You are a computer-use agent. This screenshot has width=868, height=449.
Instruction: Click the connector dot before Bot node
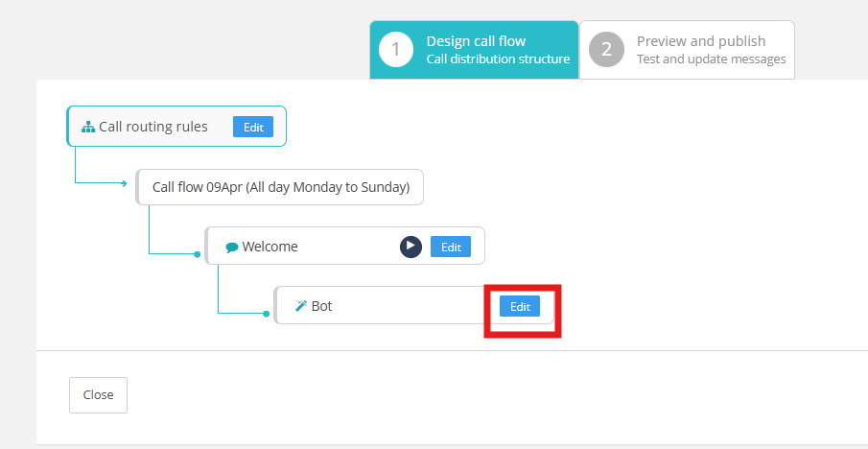[267, 314]
